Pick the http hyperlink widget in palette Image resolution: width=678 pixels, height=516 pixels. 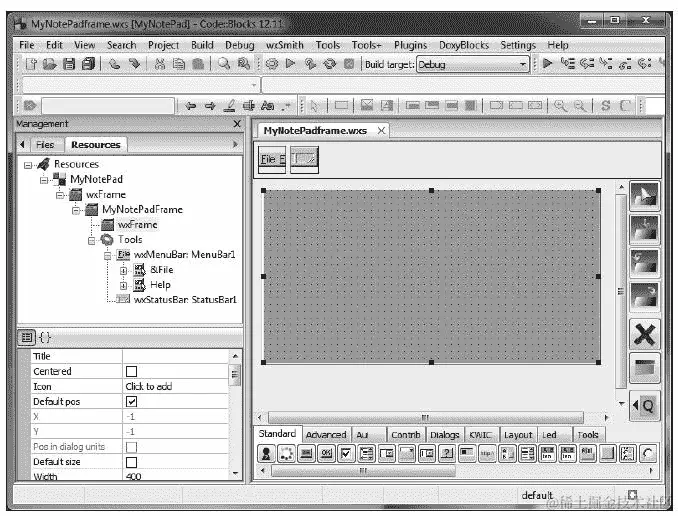tap(487, 453)
